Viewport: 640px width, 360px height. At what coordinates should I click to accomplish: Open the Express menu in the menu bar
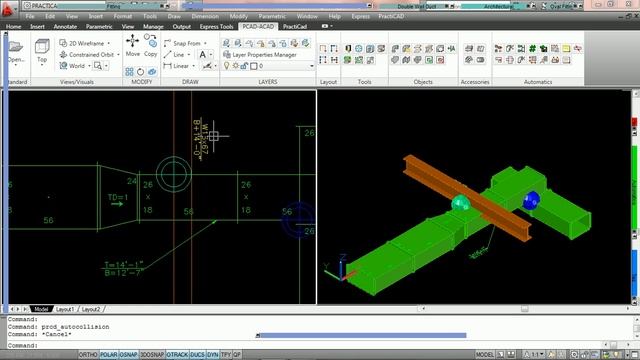[x=360, y=16]
